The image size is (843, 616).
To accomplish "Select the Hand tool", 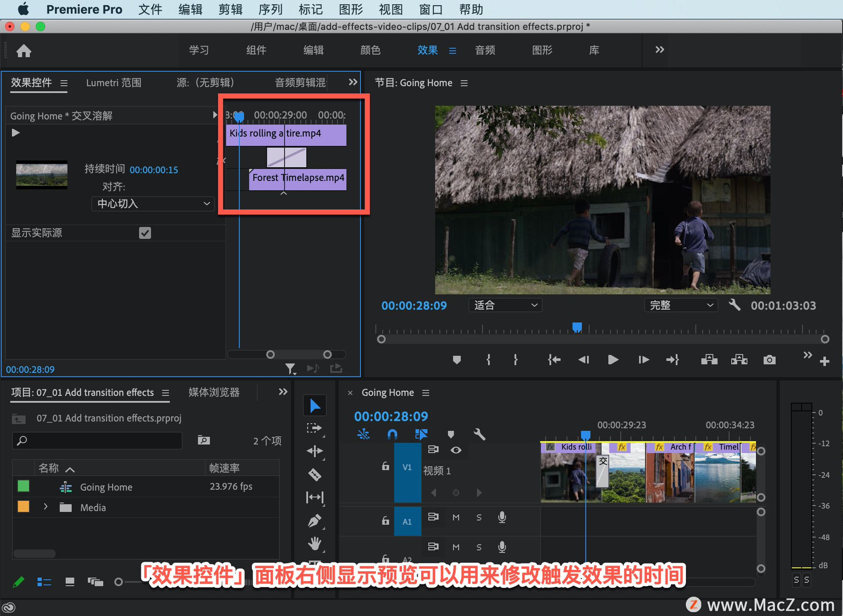I will pyautogui.click(x=315, y=544).
